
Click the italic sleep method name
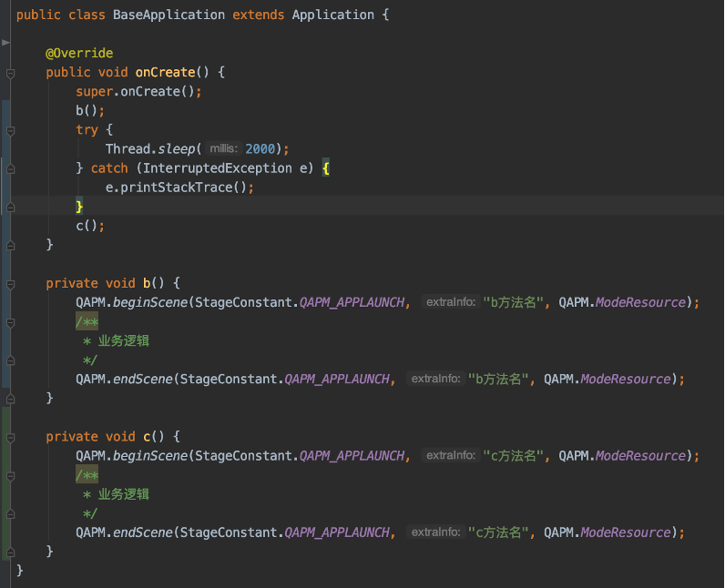pos(177,148)
